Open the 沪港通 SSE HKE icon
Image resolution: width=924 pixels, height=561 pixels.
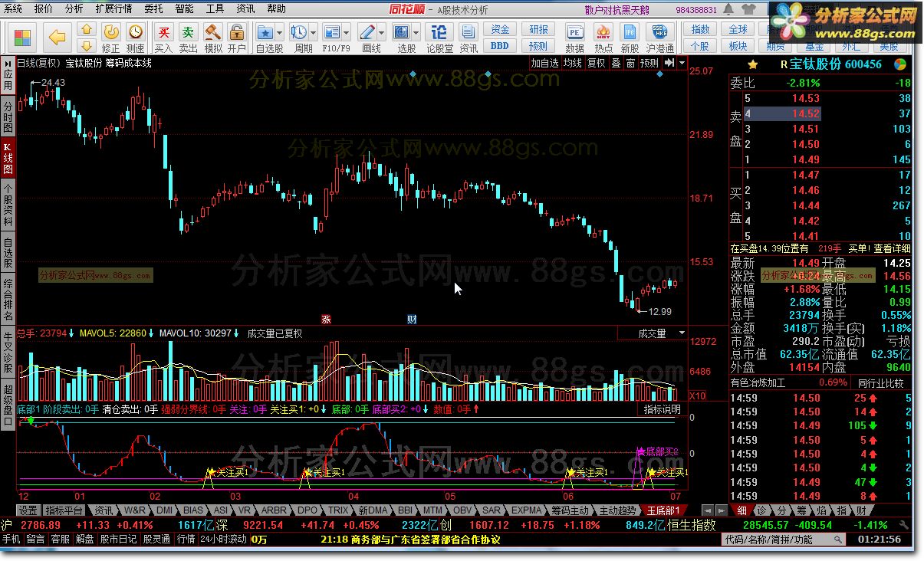pos(659,32)
